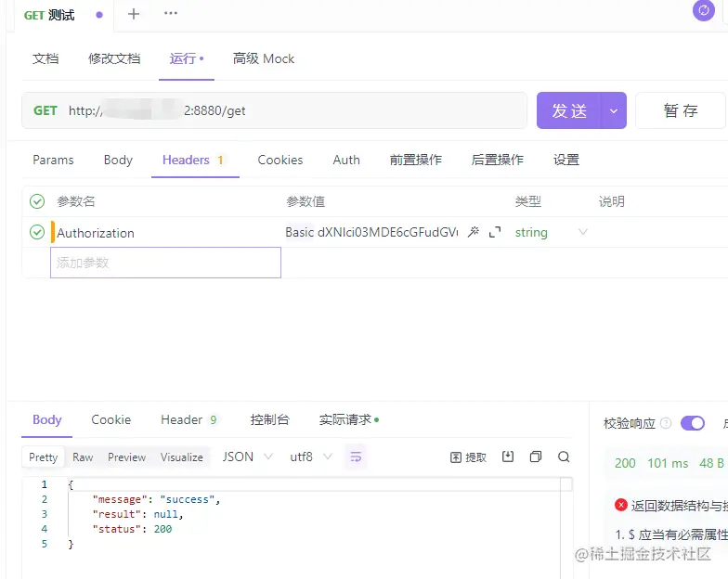Select Preview view mode
This screenshot has width=728, height=579.
tap(126, 457)
